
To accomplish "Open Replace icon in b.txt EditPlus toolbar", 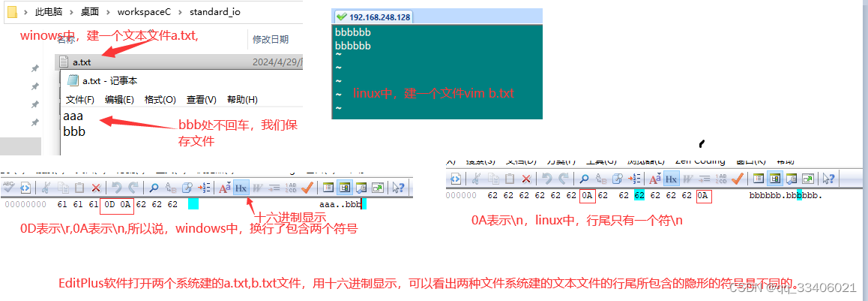I will [601, 179].
